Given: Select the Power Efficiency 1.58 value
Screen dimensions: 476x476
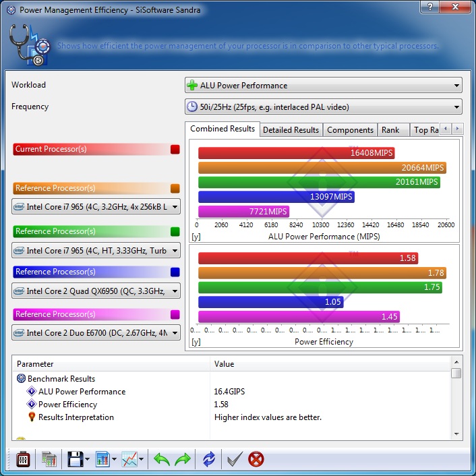Looking at the screenshot, I should click(221, 404).
